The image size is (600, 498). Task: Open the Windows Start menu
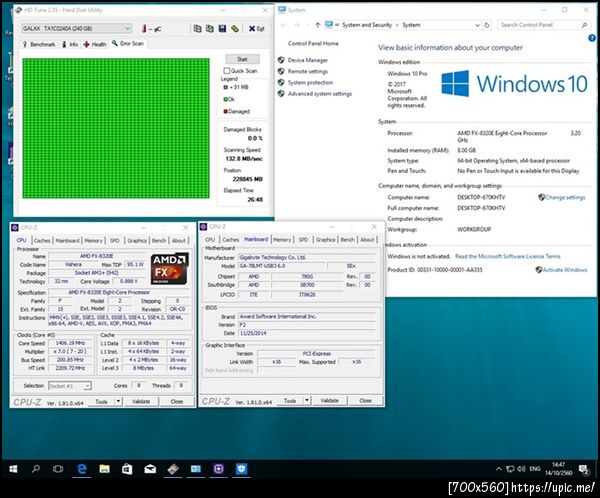(13, 469)
